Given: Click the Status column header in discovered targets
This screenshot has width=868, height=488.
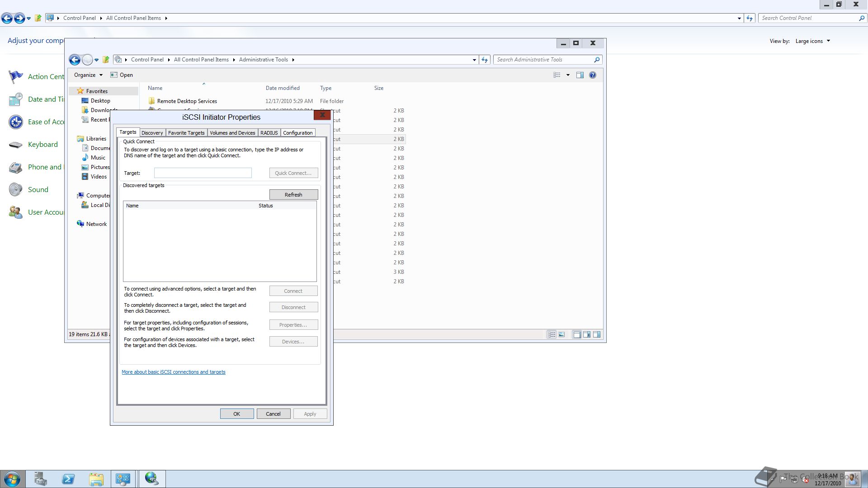Looking at the screenshot, I should click(286, 206).
